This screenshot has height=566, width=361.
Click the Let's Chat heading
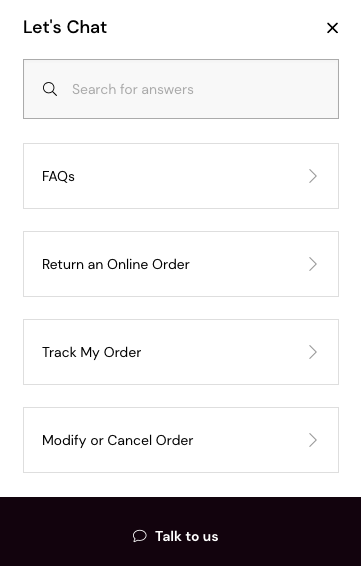coord(65,27)
